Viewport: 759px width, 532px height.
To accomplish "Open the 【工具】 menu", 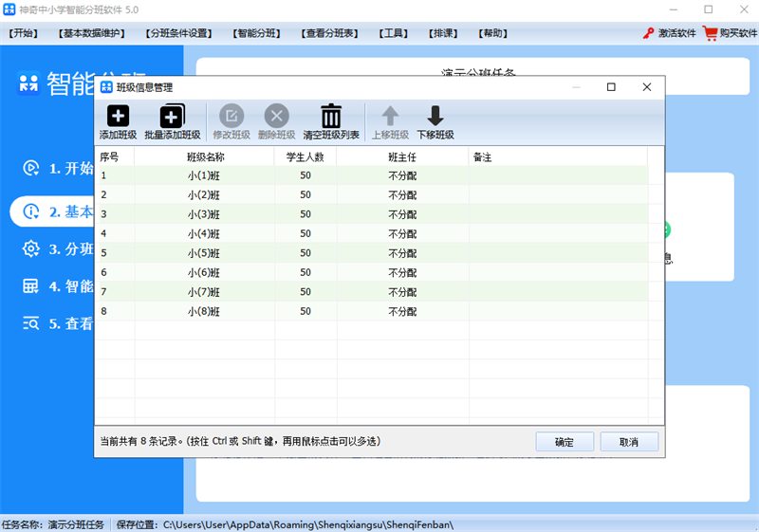I will click(393, 33).
